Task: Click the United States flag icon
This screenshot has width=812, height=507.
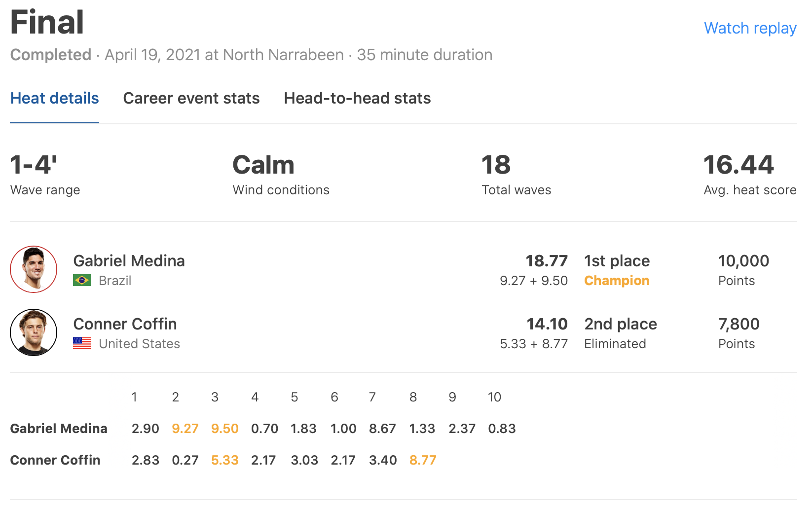Action: tap(82, 344)
